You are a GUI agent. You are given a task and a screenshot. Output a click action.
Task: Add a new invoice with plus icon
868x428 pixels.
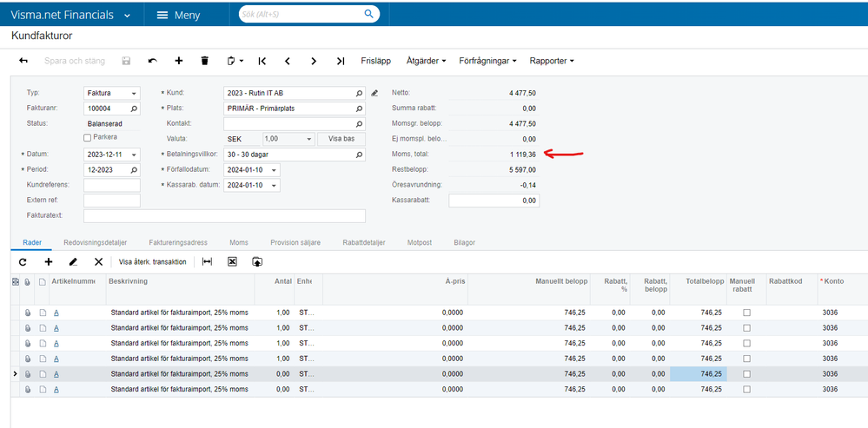point(179,61)
